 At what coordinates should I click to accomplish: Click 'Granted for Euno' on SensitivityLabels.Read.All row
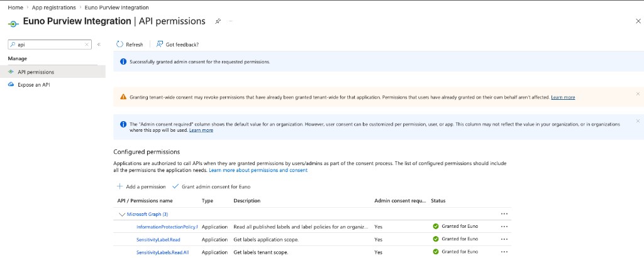coord(460,252)
